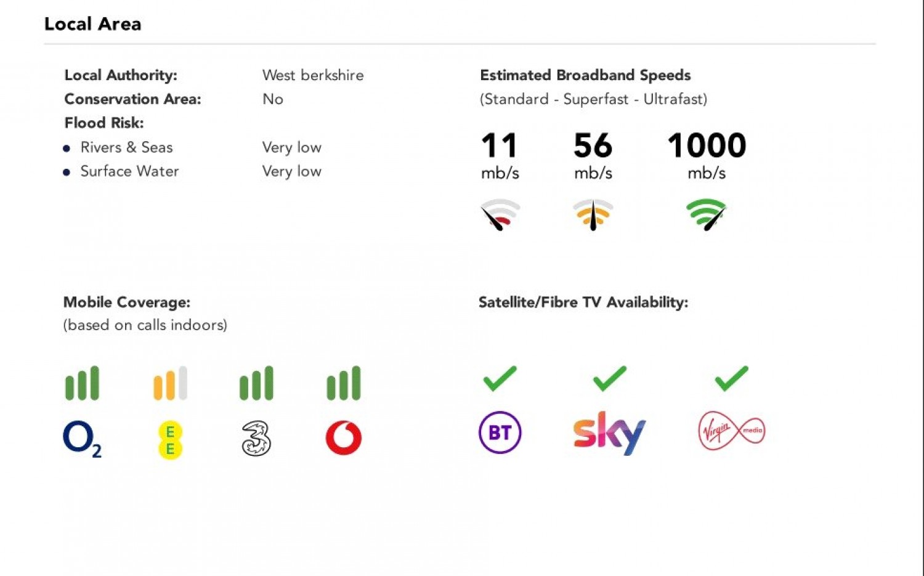Viewport: 924px width, 576px height.
Task: Click the green checkmark above Sky
Action: pyautogui.click(x=609, y=378)
